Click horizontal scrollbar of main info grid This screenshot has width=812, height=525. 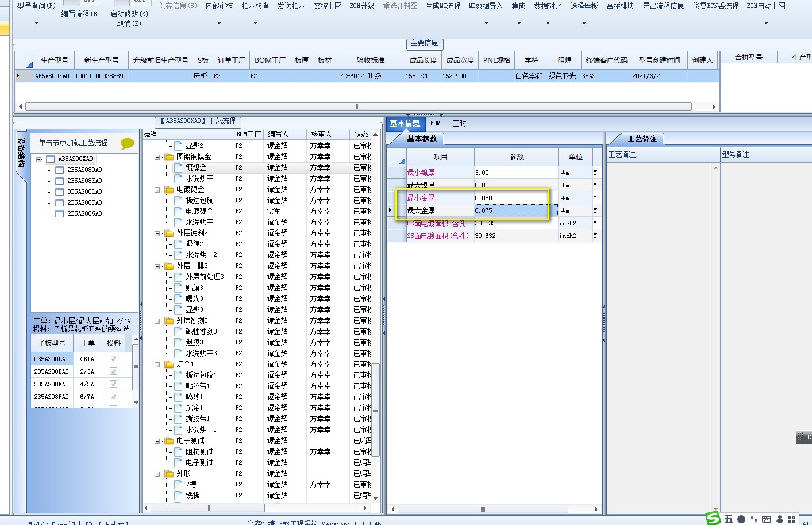(x=359, y=106)
